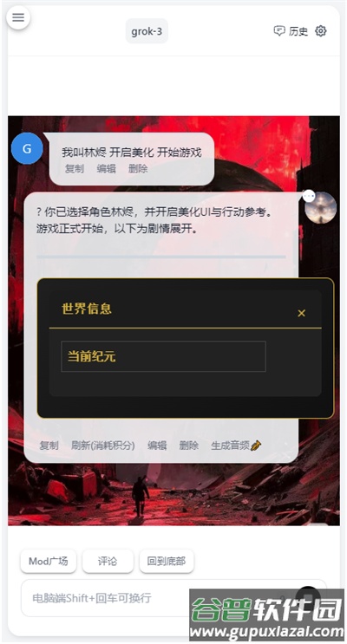347x644 pixels.
Task: Click the blue G user avatar
Action: [27, 149]
